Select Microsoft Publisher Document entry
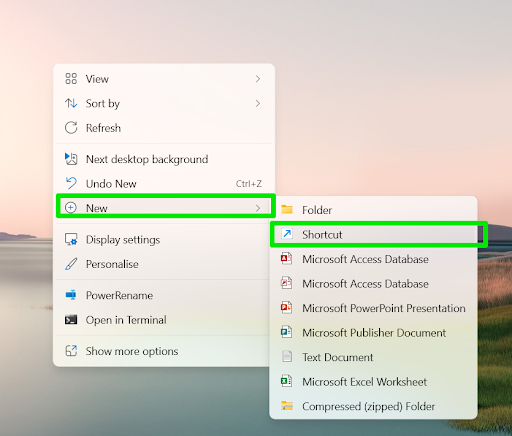This screenshot has width=512, height=436. point(373,333)
